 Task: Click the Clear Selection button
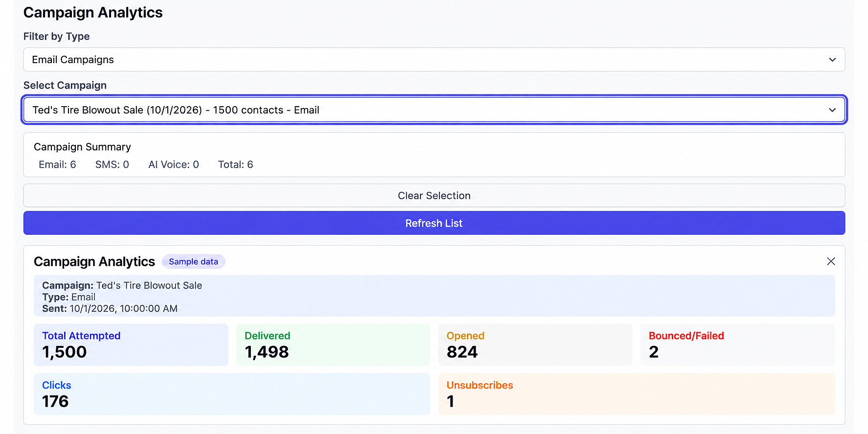(434, 196)
